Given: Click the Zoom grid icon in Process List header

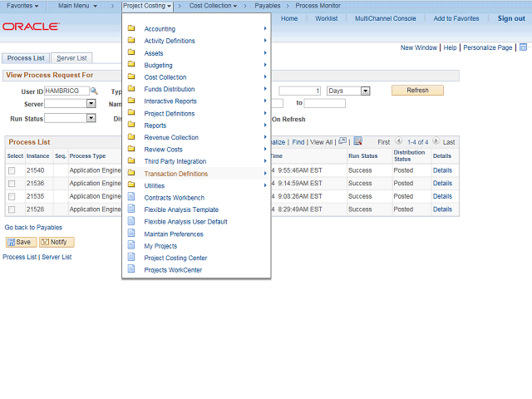Looking at the screenshot, I should point(342,140).
